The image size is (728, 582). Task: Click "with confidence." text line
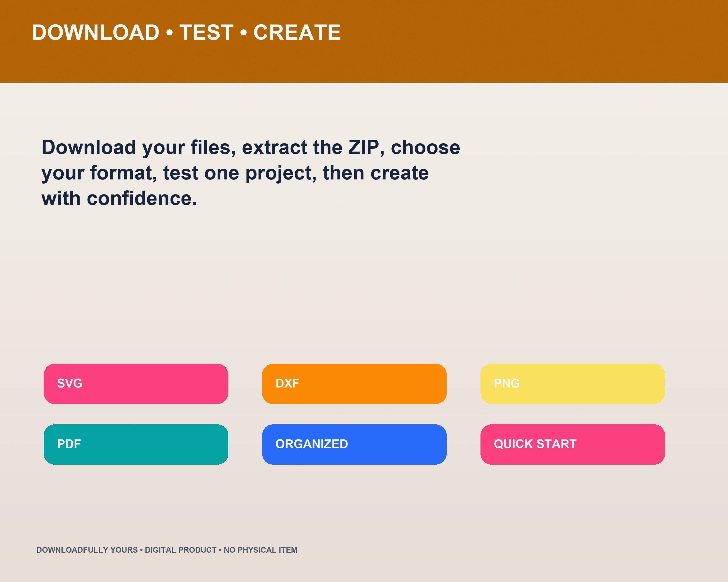pyautogui.click(x=119, y=198)
